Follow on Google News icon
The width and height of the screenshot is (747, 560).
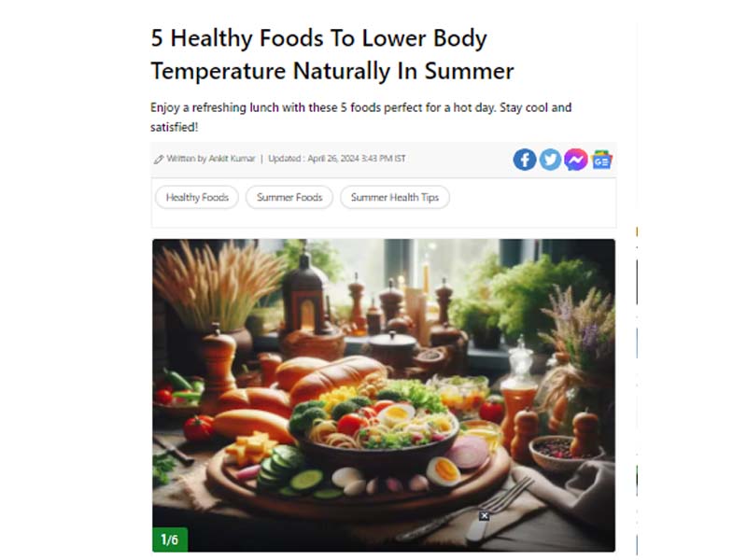coord(601,160)
